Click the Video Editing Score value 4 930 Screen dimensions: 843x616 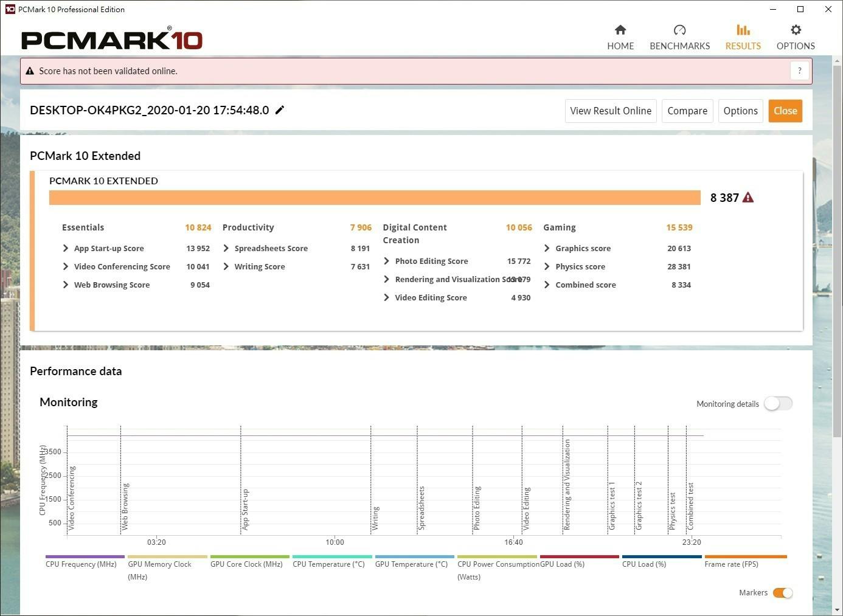(521, 297)
